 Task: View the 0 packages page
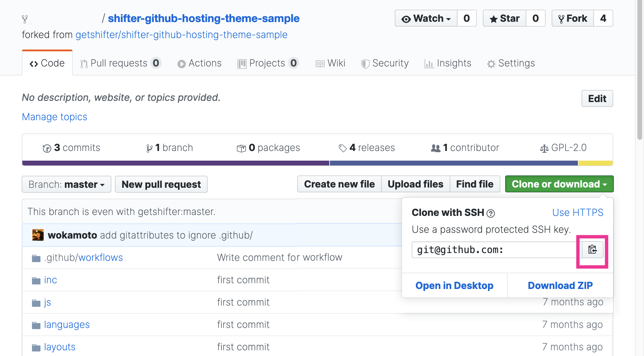268,148
